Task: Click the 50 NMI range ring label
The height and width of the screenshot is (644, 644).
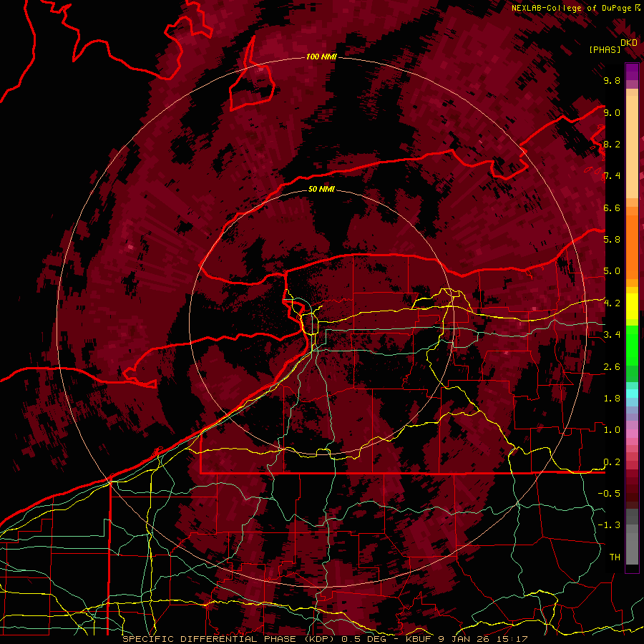Action: tap(321, 189)
